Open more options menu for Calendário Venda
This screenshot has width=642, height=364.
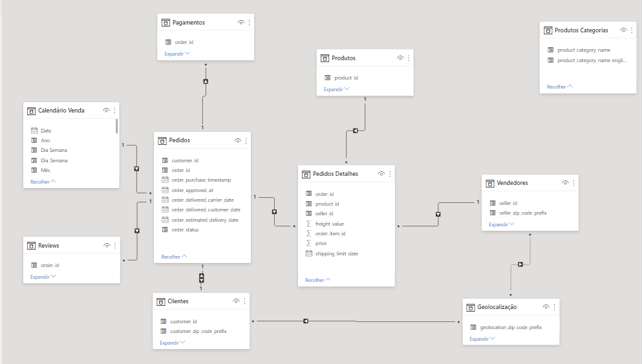click(x=114, y=111)
